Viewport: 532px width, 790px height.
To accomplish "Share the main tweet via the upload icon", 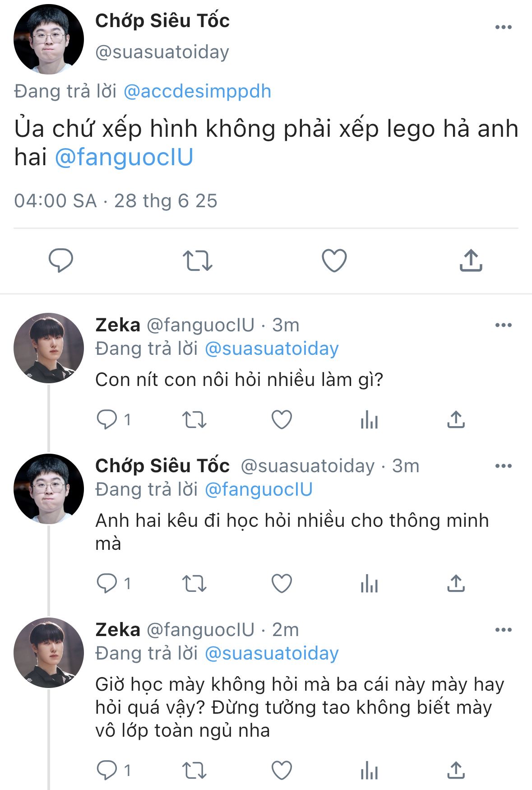I will pyautogui.click(x=471, y=260).
